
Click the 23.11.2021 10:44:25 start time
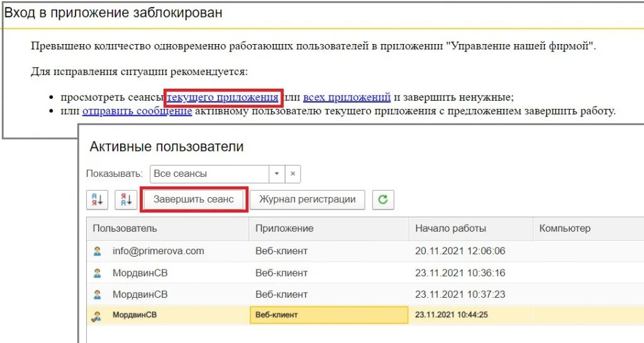pyautogui.click(x=452, y=315)
